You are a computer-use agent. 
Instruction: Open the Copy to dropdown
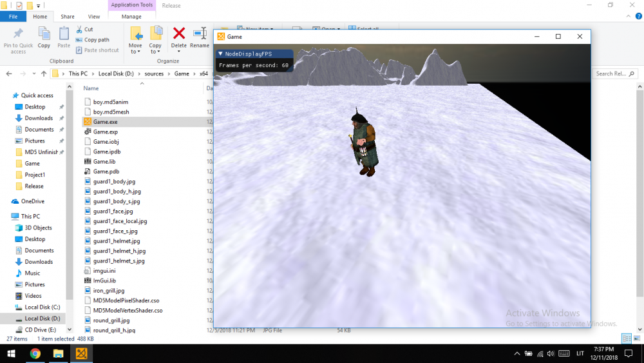tap(155, 40)
